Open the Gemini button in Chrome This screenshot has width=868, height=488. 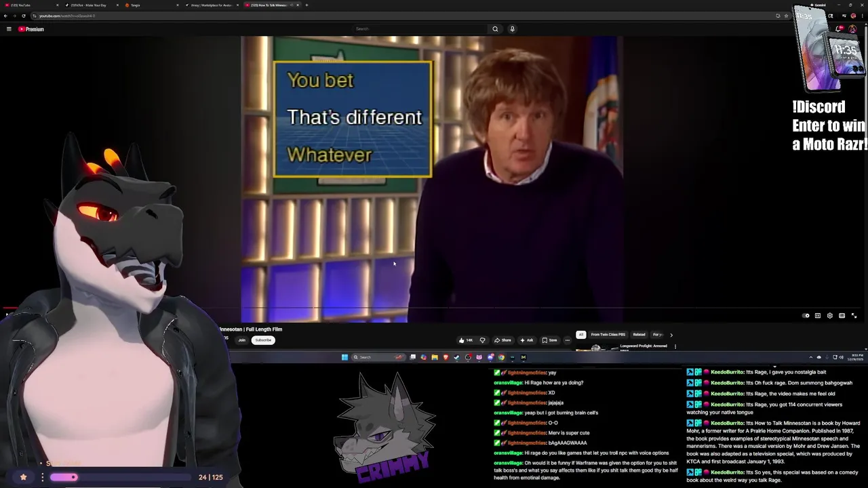pos(818,5)
